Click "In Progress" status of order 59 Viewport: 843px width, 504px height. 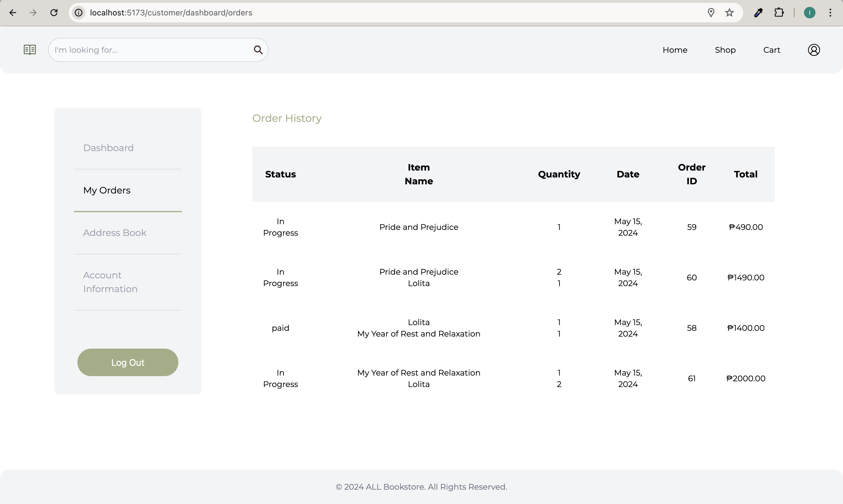(280, 227)
